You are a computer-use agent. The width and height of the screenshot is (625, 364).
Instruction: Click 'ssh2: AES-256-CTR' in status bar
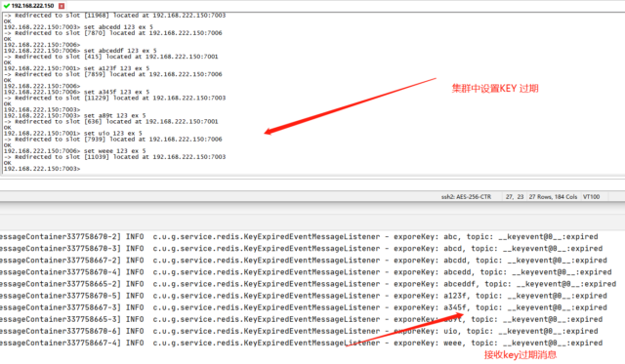pos(466,197)
